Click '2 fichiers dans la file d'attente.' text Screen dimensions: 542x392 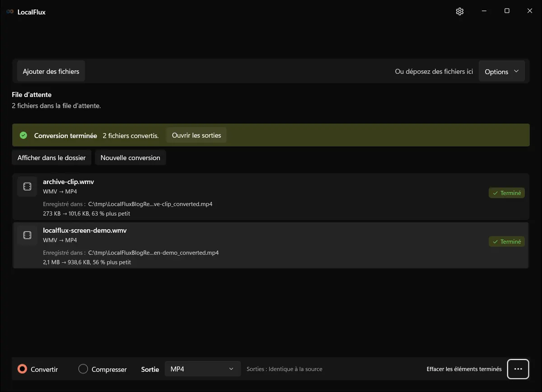[56, 106]
